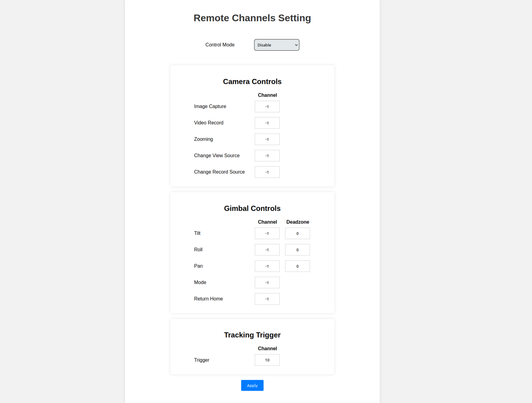The width and height of the screenshot is (532, 403).
Task: Open the Control Mode dropdown
Action: (x=276, y=45)
